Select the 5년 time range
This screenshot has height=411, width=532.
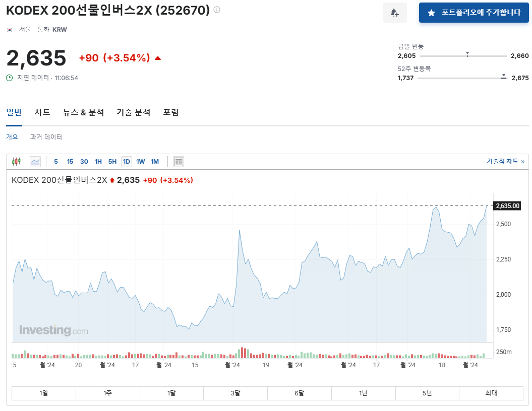click(427, 393)
